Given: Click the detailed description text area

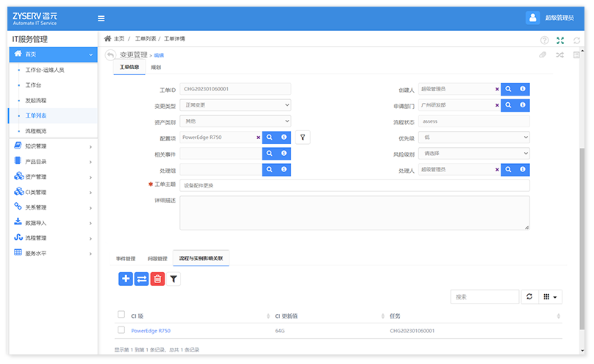Looking at the screenshot, I should click(x=354, y=213).
